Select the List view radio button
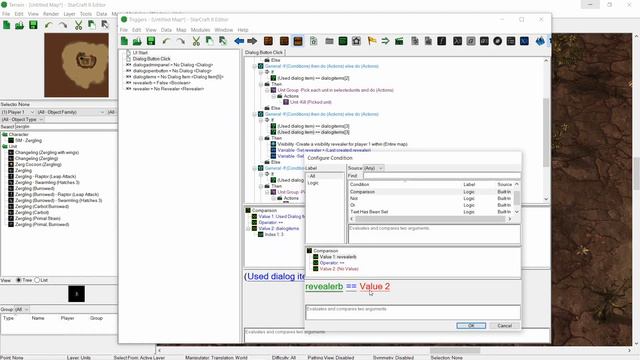The width and height of the screenshot is (640, 360). click(37, 280)
